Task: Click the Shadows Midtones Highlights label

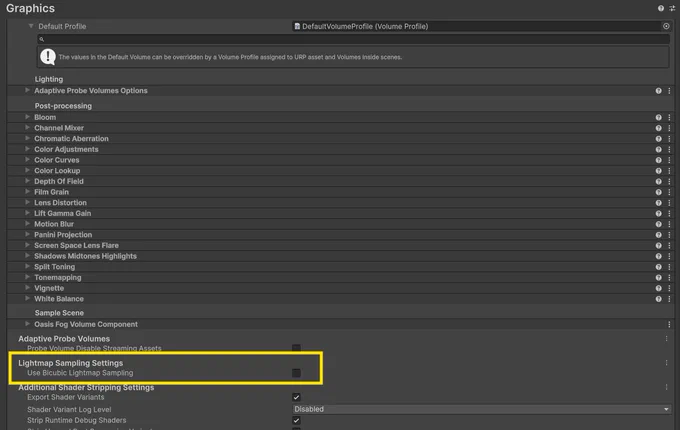Action: 85,256
